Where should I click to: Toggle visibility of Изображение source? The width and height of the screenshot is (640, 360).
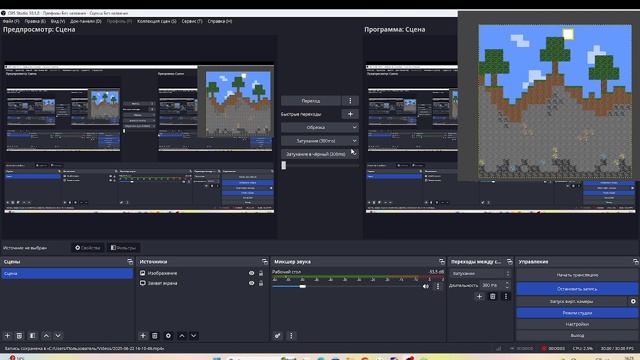[251, 273]
